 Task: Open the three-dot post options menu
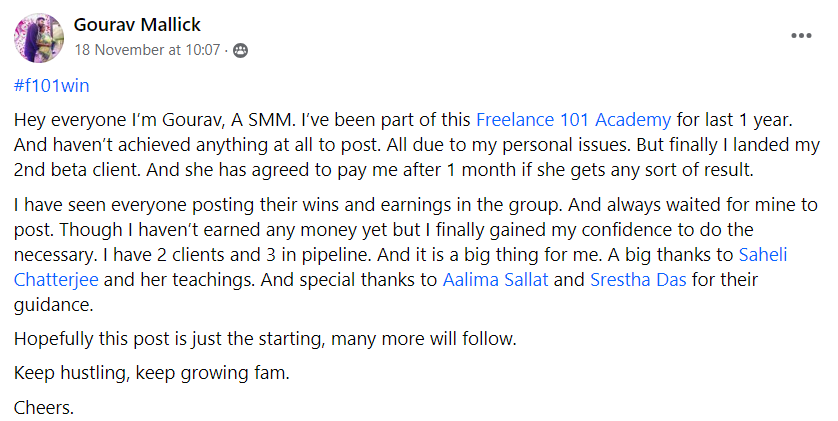click(x=801, y=35)
